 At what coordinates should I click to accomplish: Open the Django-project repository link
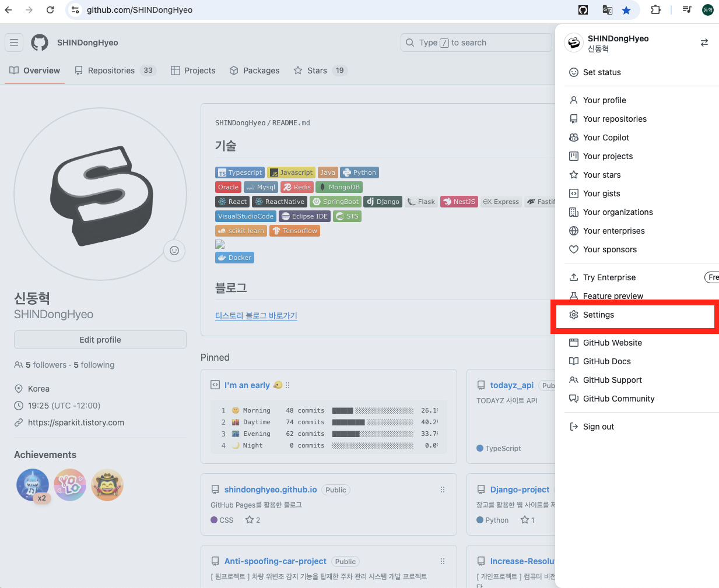(520, 490)
